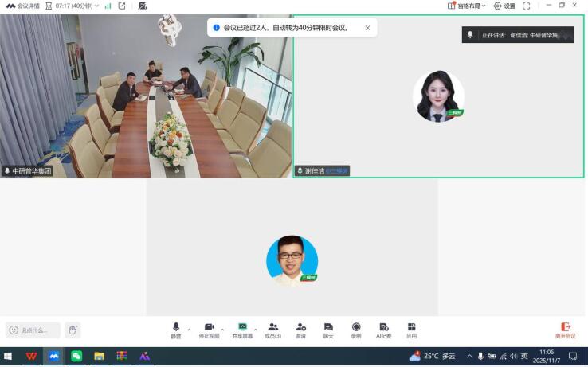The width and height of the screenshot is (588, 367).
Task: Expand the video options arrow
Action: click(222, 329)
